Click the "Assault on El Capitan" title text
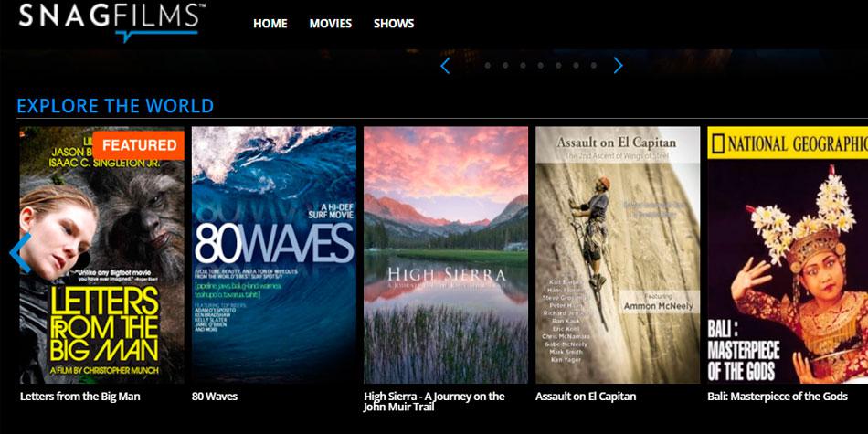The image size is (868, 434). (x=585, y=397)
